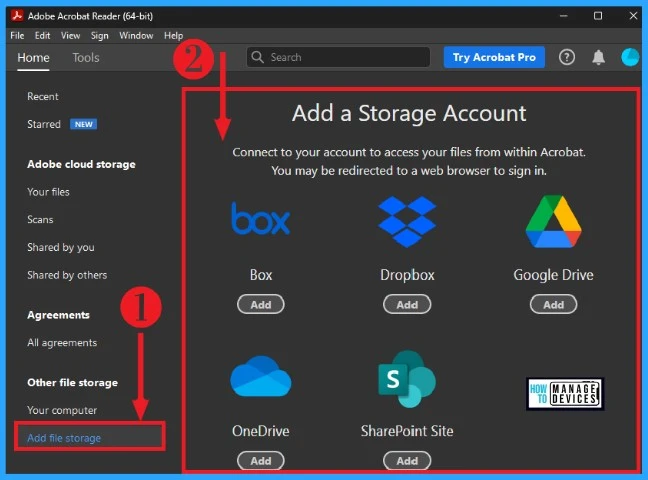Open the Sign menu
This screenshot has width=648, height=480.
coord(100,36)
